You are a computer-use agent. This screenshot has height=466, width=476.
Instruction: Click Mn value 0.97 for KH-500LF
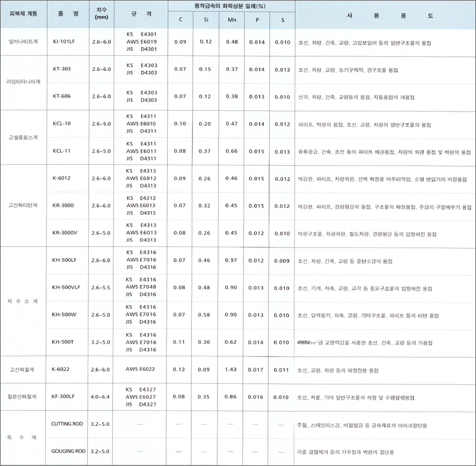point(231,260)
